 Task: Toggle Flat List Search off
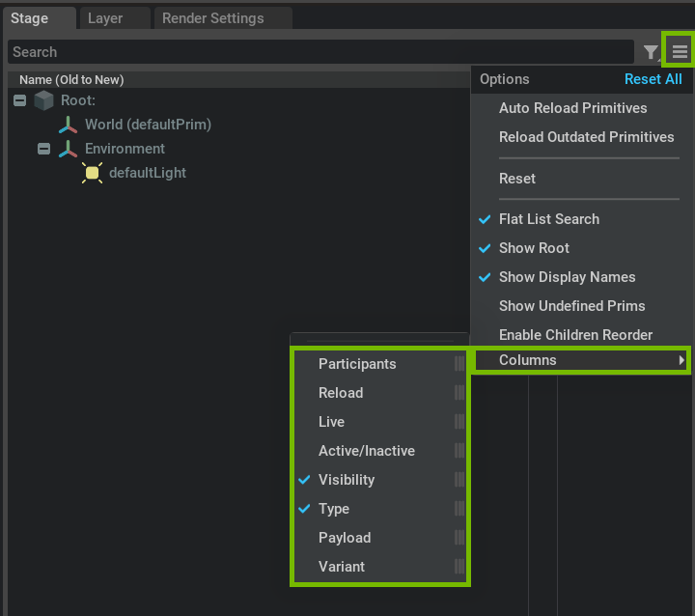pyautogui.click(x=549, y=219)
